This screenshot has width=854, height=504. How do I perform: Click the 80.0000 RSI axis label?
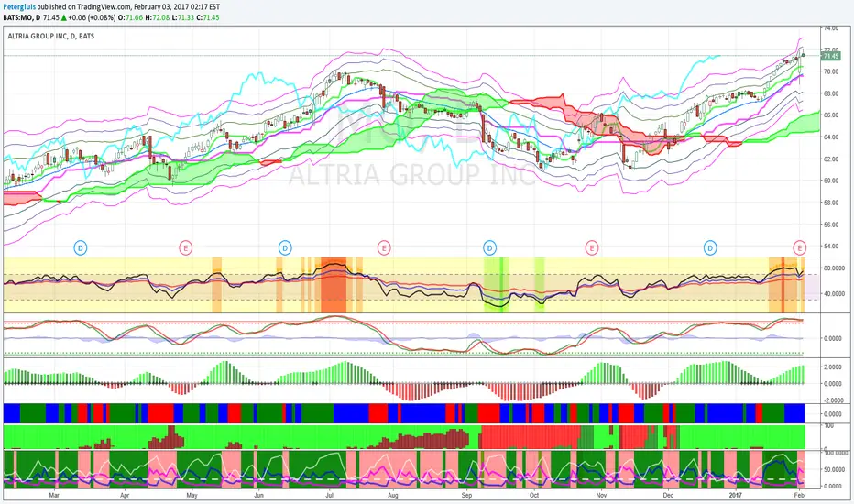834,268
